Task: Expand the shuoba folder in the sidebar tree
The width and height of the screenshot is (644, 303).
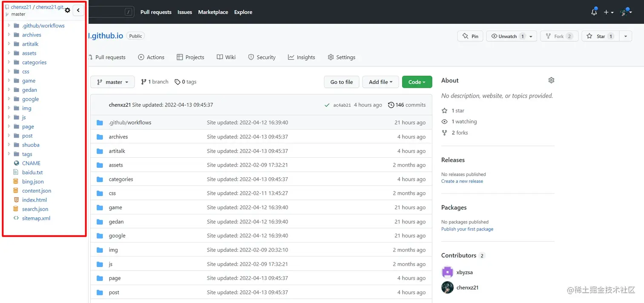Action: (9, 145)
